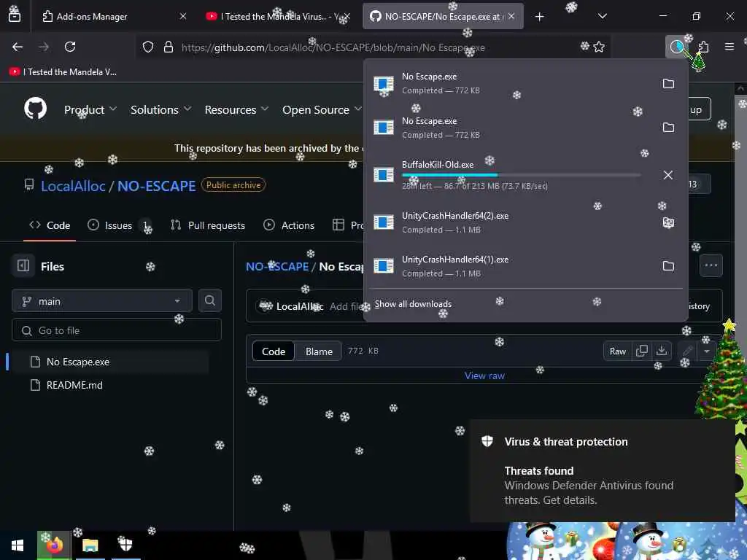Open the Firefox hamburger menu
The width and height of the screenshot is (747, 560).
click(x=729, y=47)
